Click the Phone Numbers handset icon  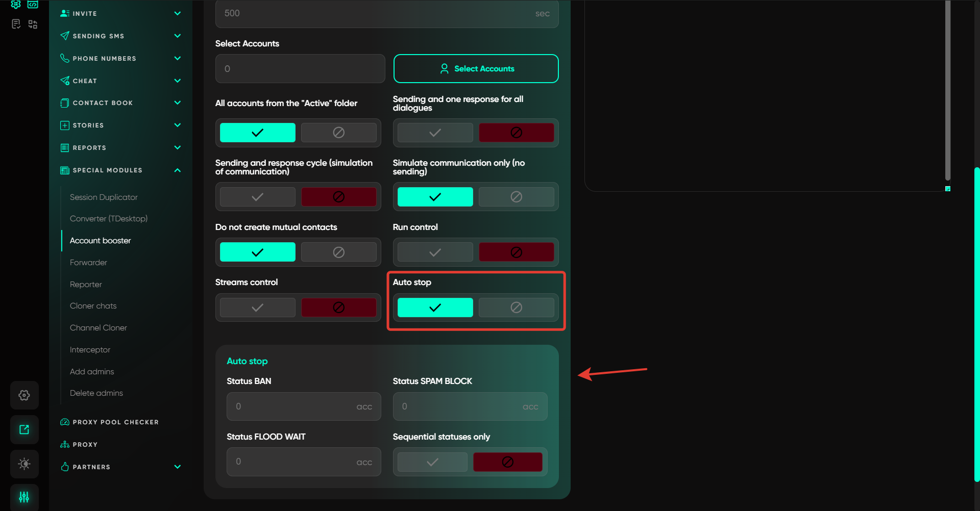65,58
